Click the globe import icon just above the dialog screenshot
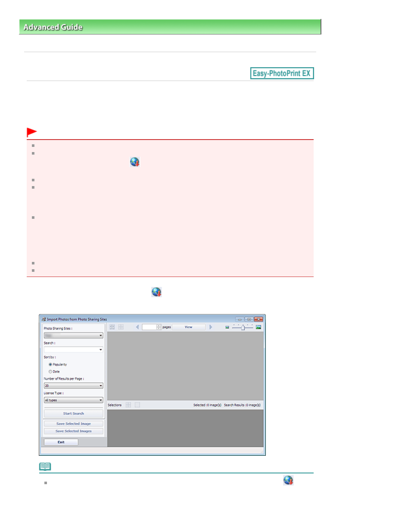 click(156, 292)
